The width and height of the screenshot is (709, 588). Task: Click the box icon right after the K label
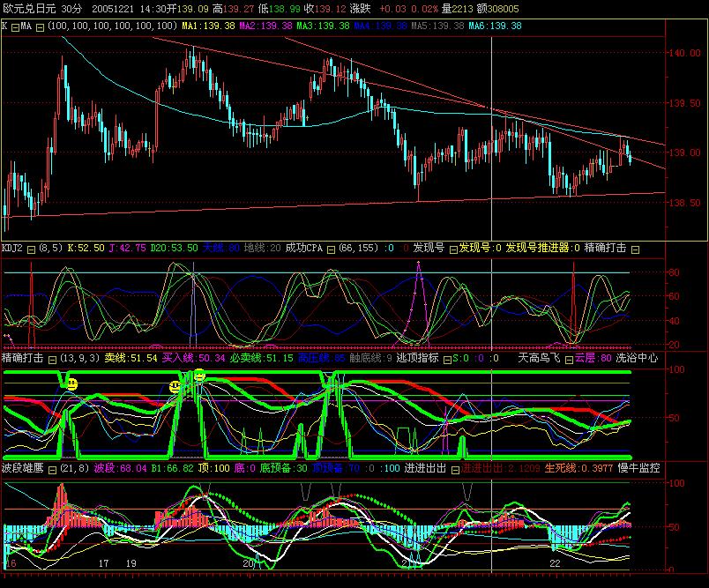(15, 27)
